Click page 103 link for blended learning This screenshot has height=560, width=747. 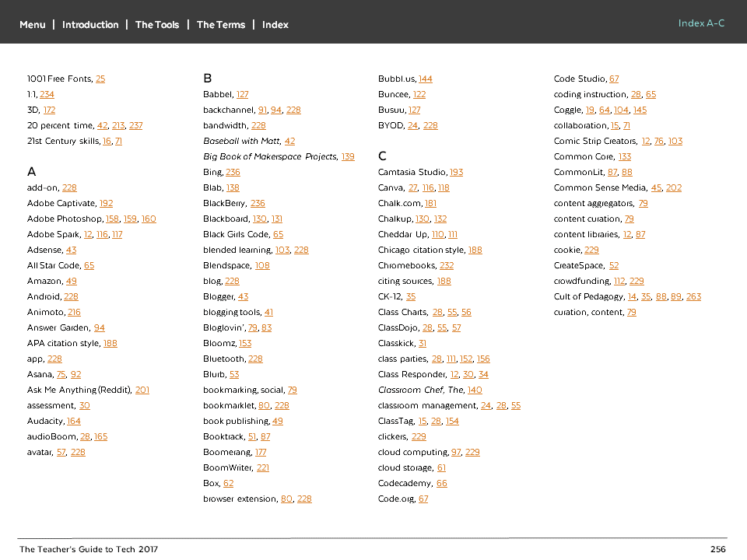(282, 250)
